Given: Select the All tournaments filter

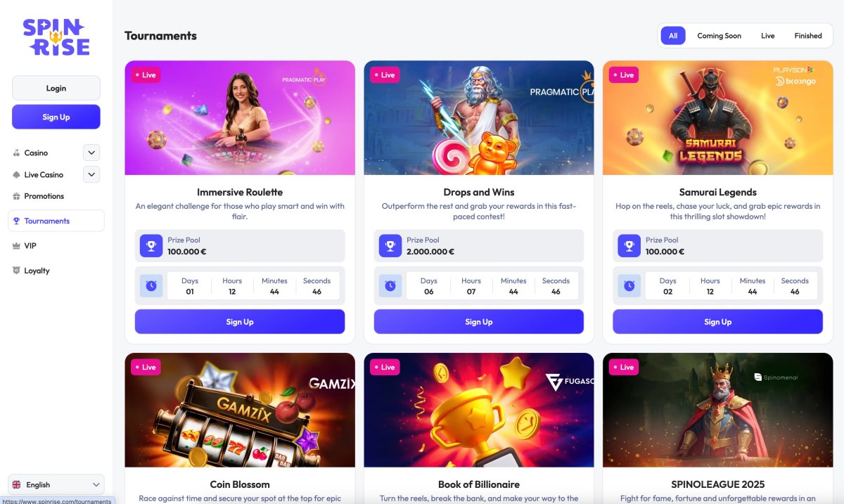Looking at the screenshot, I should click(673, 36).
